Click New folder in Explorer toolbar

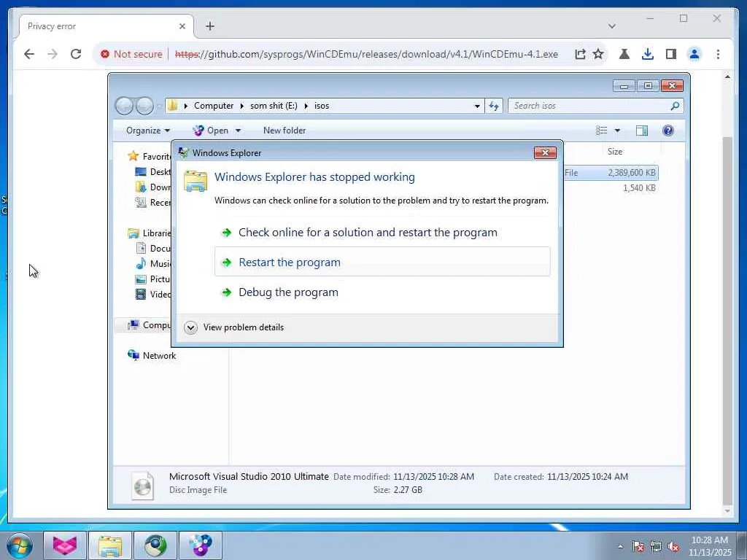click(285, 131)
